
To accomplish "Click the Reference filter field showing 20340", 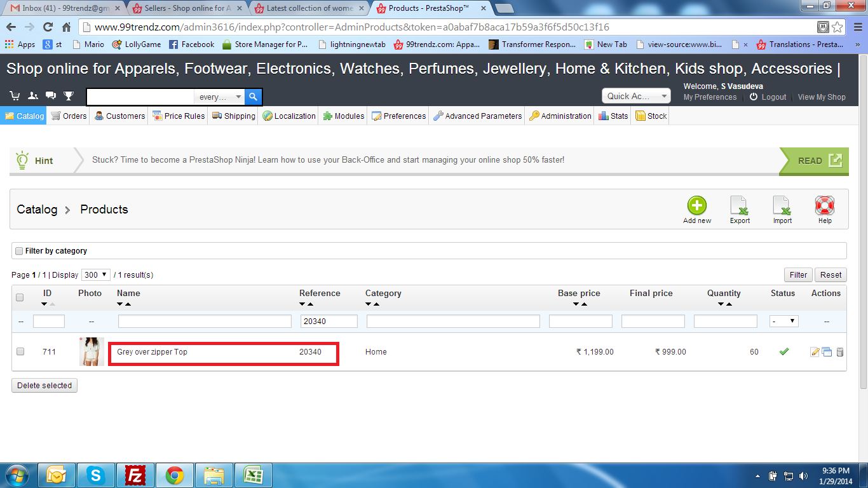I will [x=329, y=322].
